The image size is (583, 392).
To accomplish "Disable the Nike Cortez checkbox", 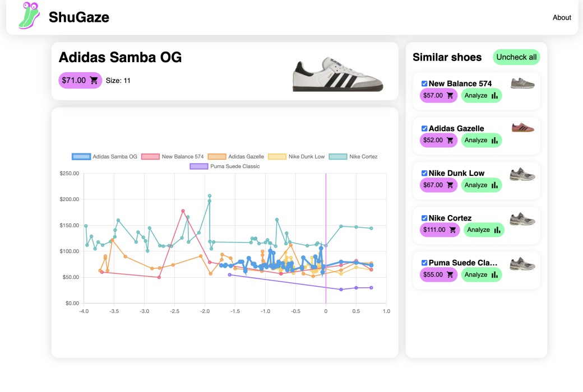I will 424,218.
